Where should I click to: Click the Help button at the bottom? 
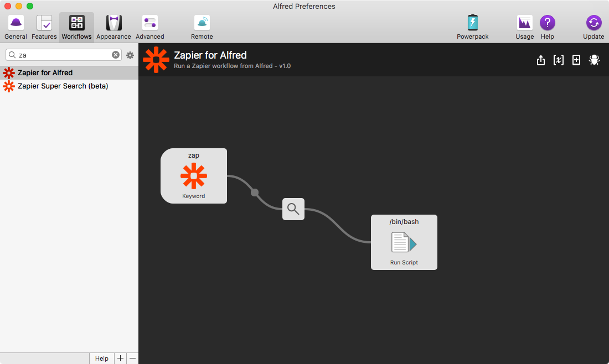click(101, 358)
